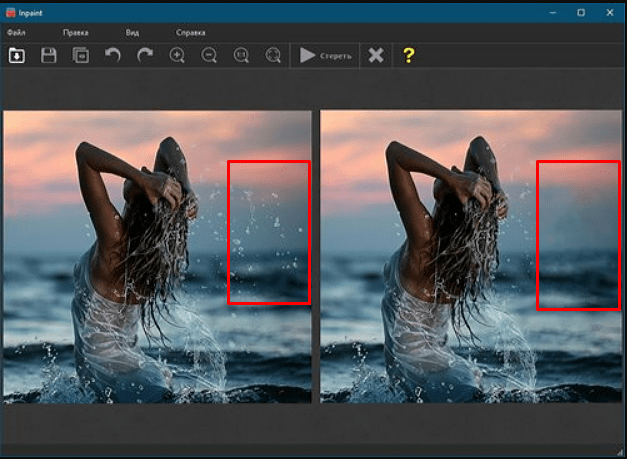Viewport: 627px width, 459px height.
Task: Click the Save floppy disk icon
Action: tap(48, 56)
